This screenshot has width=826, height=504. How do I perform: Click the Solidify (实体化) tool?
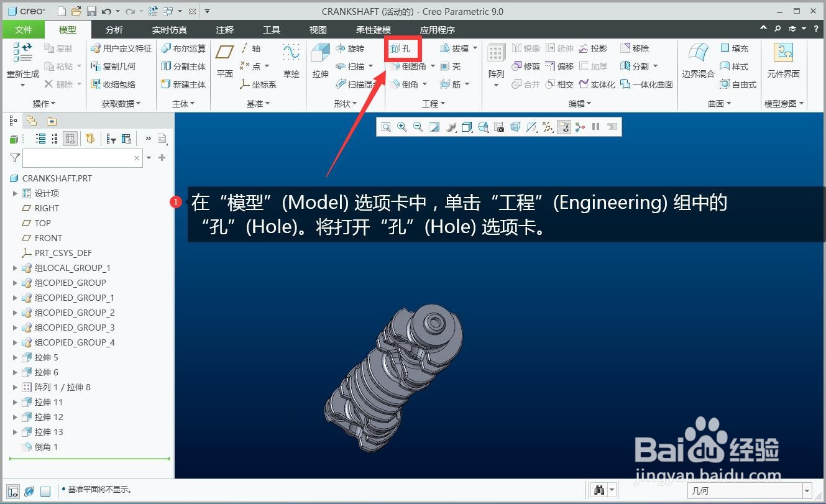click(597, 85)
